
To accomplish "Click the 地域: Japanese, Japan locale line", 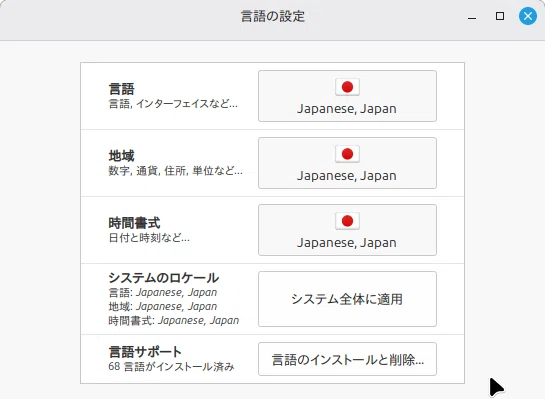I will [163, 307].
